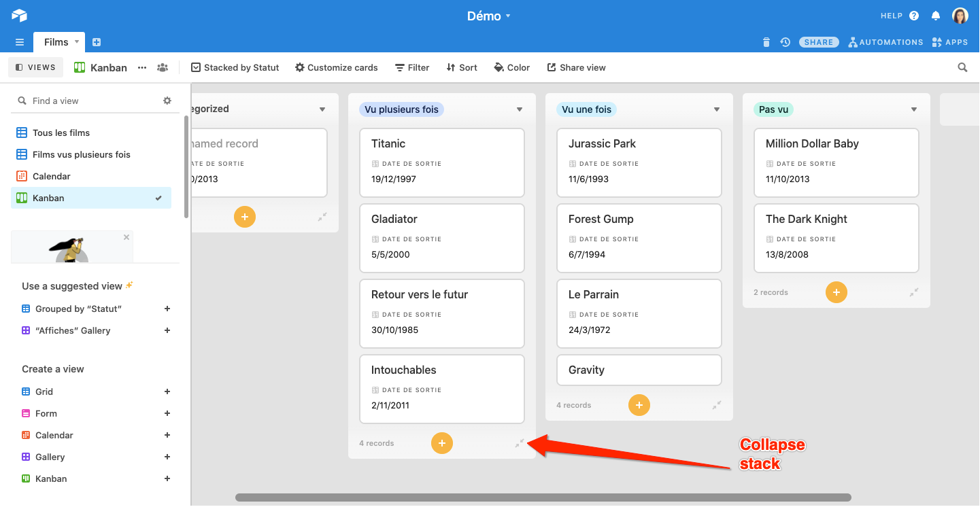The image size is (980, 507).
Task: Open The Dark Knight card
Action: (837, 239)
